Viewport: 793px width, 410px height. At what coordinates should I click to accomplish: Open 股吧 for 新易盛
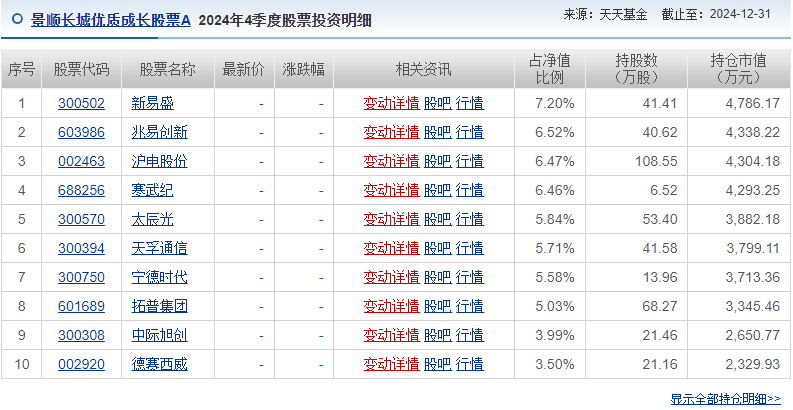click(437, 104)
